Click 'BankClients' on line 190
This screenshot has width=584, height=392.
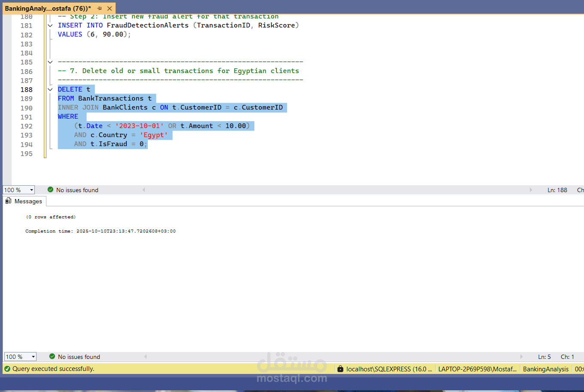click(125, 107)
